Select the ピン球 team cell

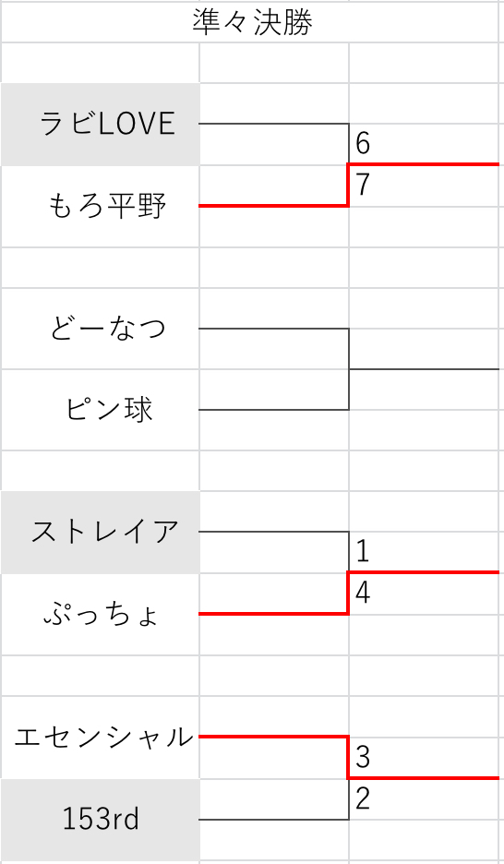pos(101,410)
